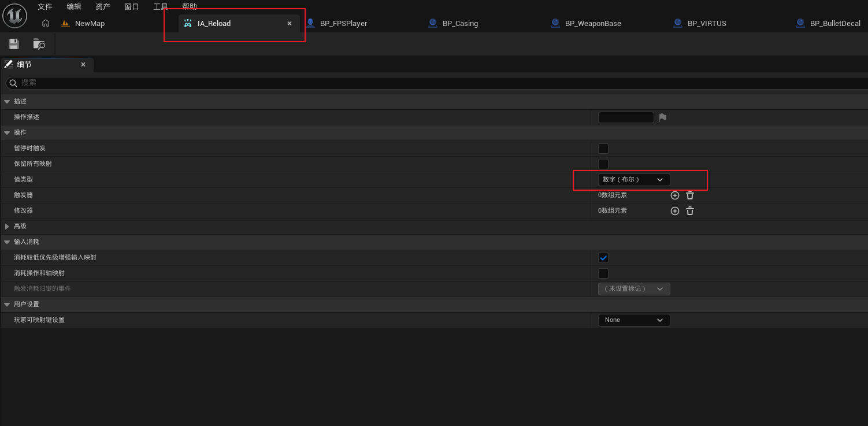Image resolution: width=868 pixels, height=426 pixels.
Task: Click the BP_WeaponBase blueprint icon
Action: pyautogui.click(x=555, y=23)
